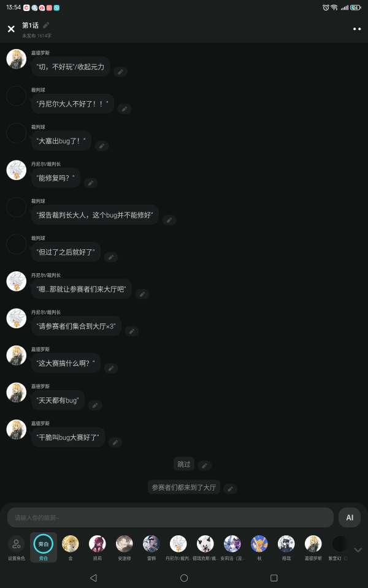The width and height of the screenshot is (368, 588).
Task: Open the two-dot more options menu
Action: 357,29
